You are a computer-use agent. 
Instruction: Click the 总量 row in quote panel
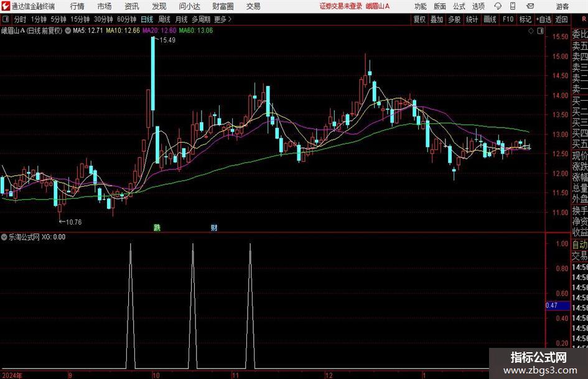pyautogui.click(x=580, y=189)
